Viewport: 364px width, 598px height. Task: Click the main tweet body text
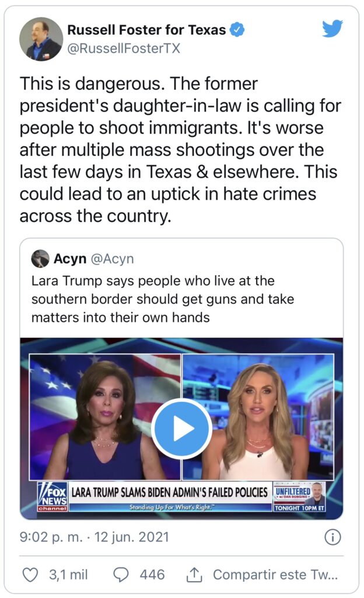click(180, 149)
